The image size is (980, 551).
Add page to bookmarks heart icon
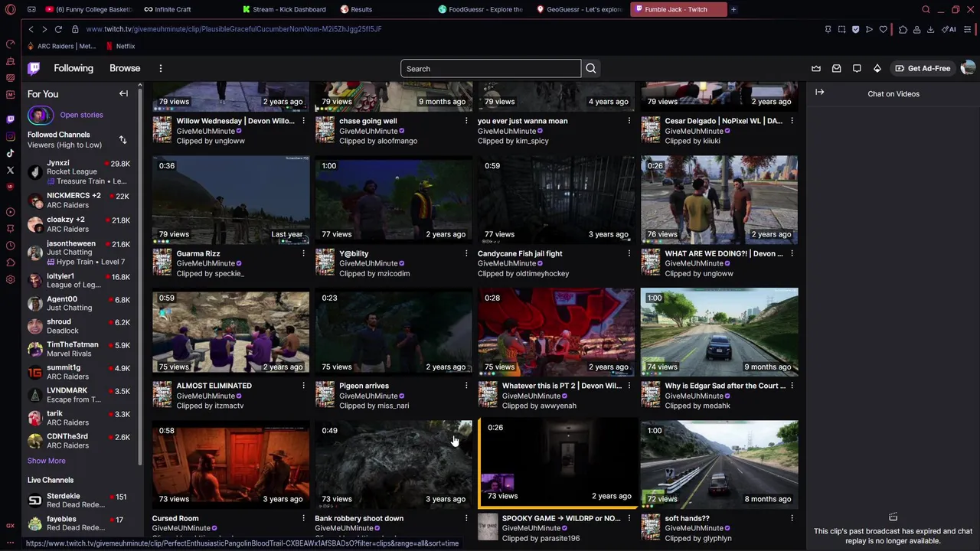click(x=883, y=29)
